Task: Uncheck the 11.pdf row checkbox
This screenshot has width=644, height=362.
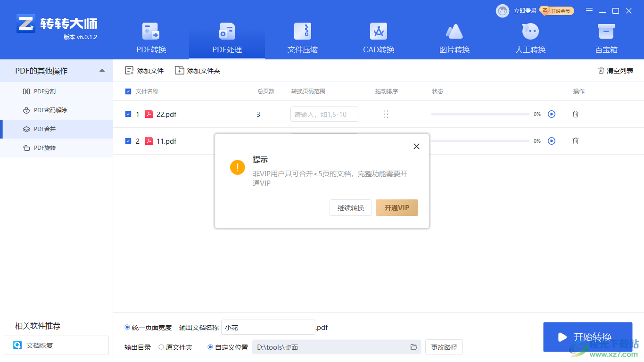Action: [128, 141]
